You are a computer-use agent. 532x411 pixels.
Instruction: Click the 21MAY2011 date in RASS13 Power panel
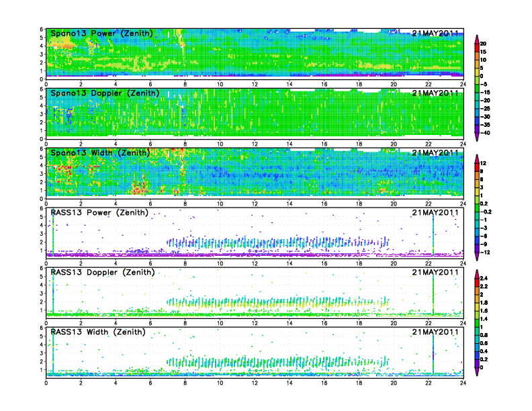click(x=435, y=212)
